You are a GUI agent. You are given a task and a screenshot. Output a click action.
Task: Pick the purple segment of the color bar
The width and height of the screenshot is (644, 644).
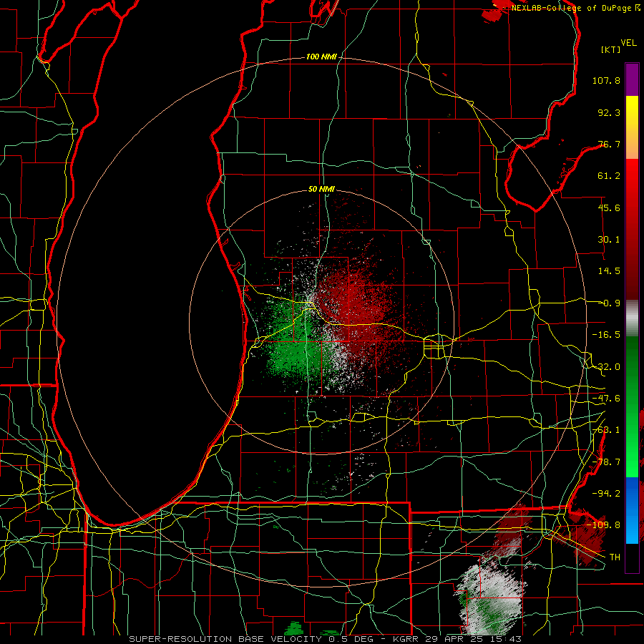click(632, 79)
